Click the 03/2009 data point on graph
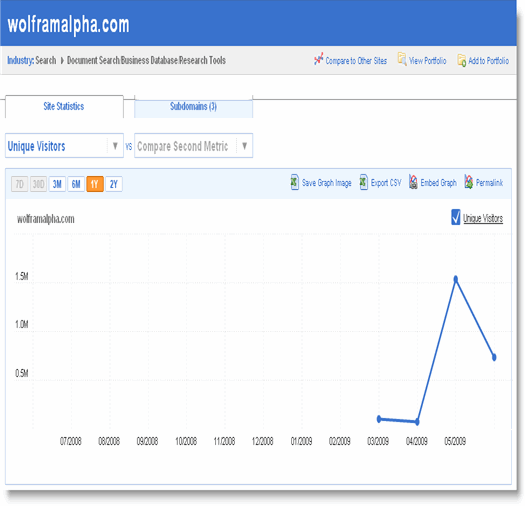The width and height of the screenshot is (525, 506). [379, 419]
